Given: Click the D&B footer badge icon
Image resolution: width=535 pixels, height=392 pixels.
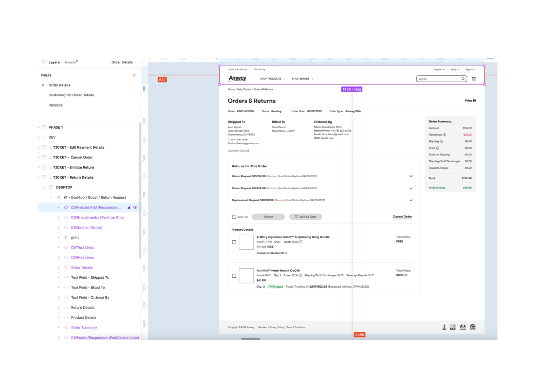Looking at the screenshot, I should [453, 327].
